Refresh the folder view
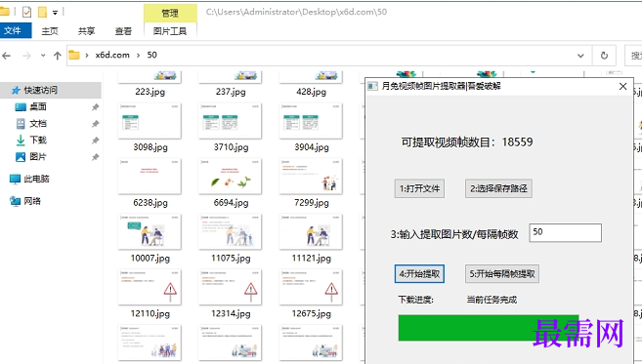This screenshot has height=364, width=642. [604, 56]
